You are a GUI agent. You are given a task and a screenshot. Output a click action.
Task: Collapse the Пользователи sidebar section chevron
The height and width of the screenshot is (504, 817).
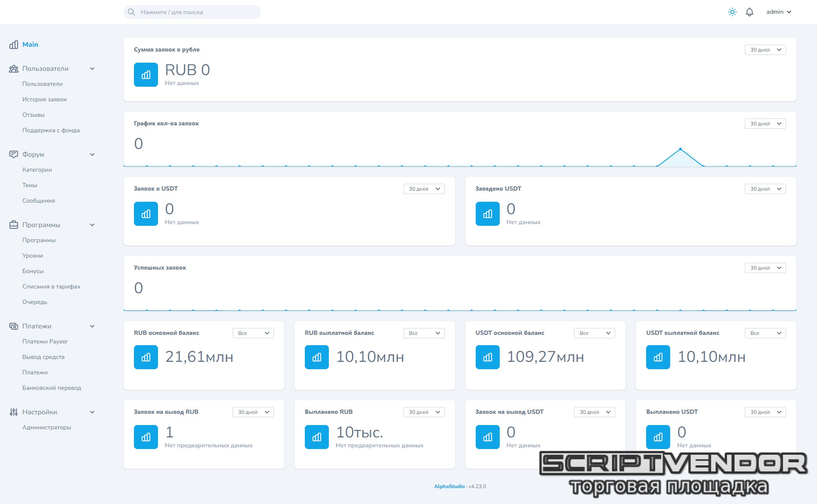click(92, 69)
